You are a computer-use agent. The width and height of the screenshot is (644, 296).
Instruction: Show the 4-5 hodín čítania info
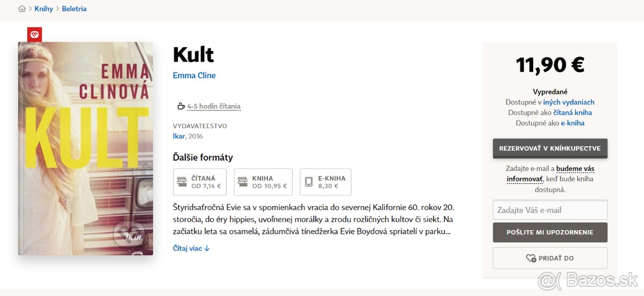click(214, 107)
